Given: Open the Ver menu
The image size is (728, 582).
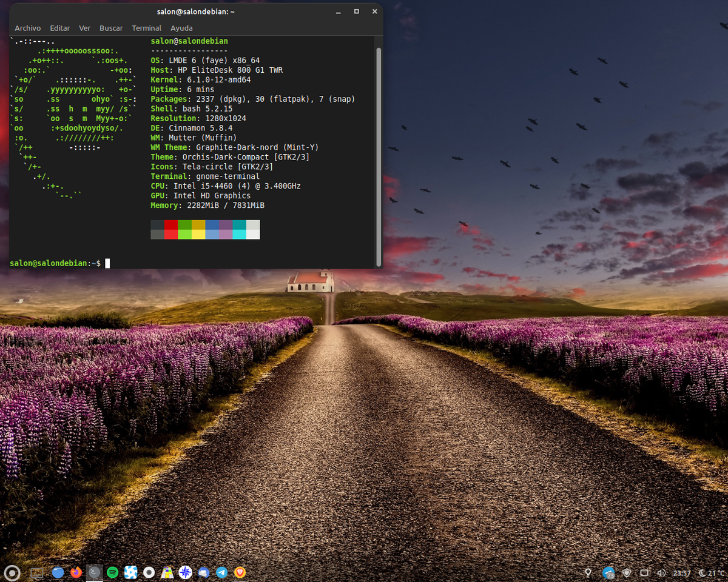Looking at the screenshot, I should click(85, 28).
